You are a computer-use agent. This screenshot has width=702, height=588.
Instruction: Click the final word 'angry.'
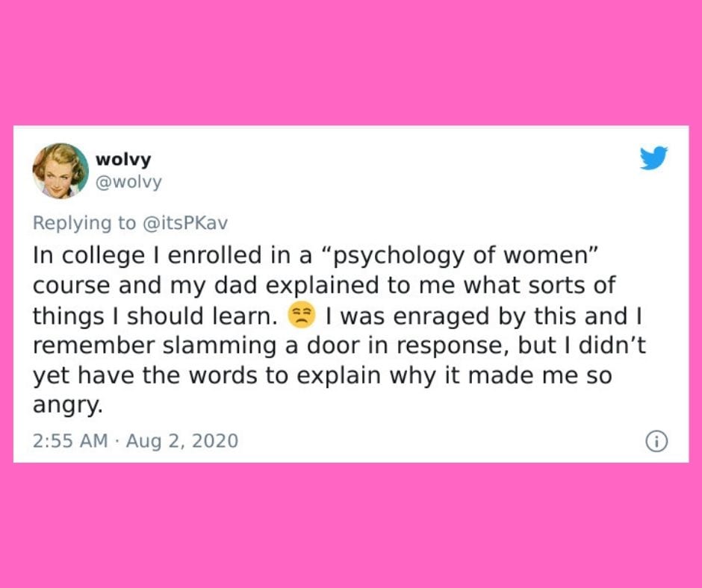pyautogui.click(x=68, y=405)
